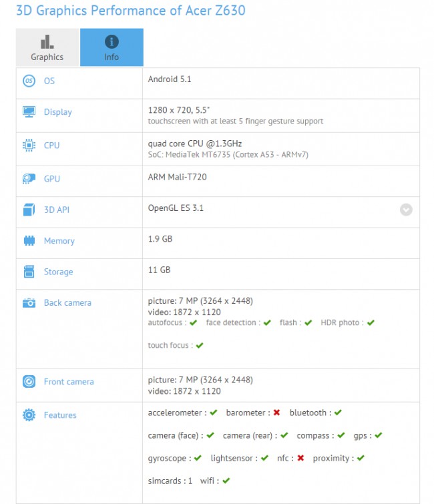Click the autofocus check mark
This screenshot has width=434, height=504.
click(193, 322)
